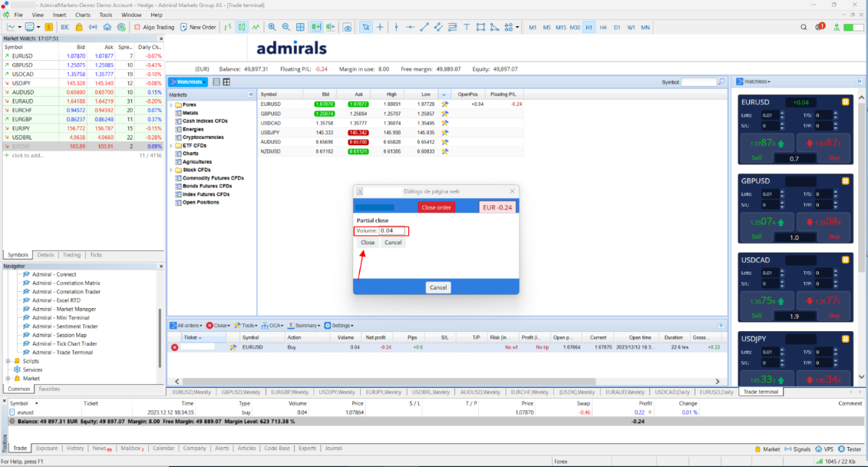
Task: Select Cryptocurrencies in the Markets tree
Action: pyautogui.click(x=203, y=137)
